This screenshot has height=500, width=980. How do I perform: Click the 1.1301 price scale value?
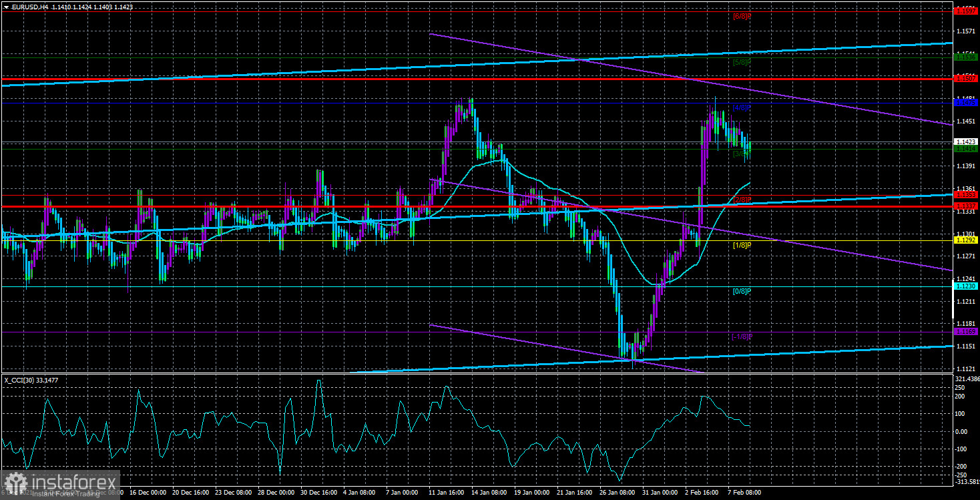point(966,234)
